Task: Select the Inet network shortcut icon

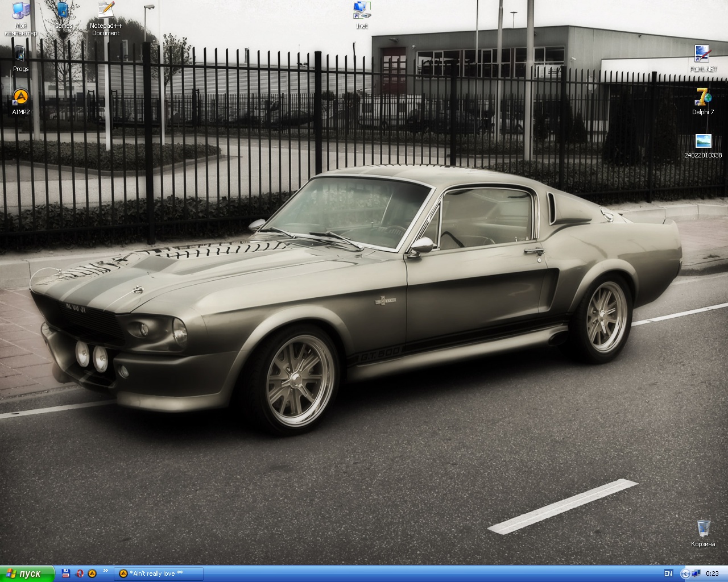Action: coord(362,10)
